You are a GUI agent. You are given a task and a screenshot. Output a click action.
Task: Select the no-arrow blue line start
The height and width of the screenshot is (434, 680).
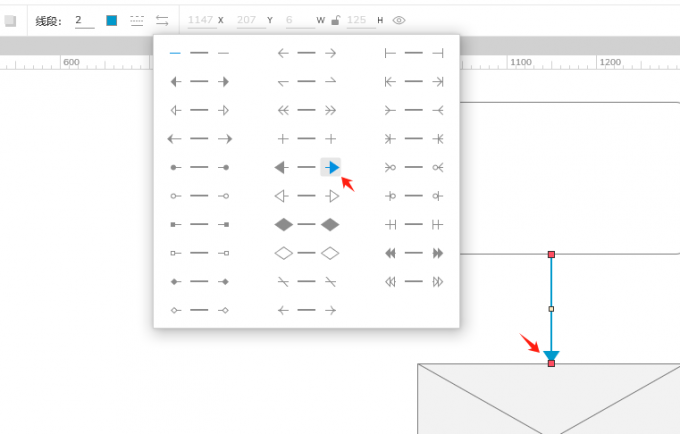tap(175, 53)
